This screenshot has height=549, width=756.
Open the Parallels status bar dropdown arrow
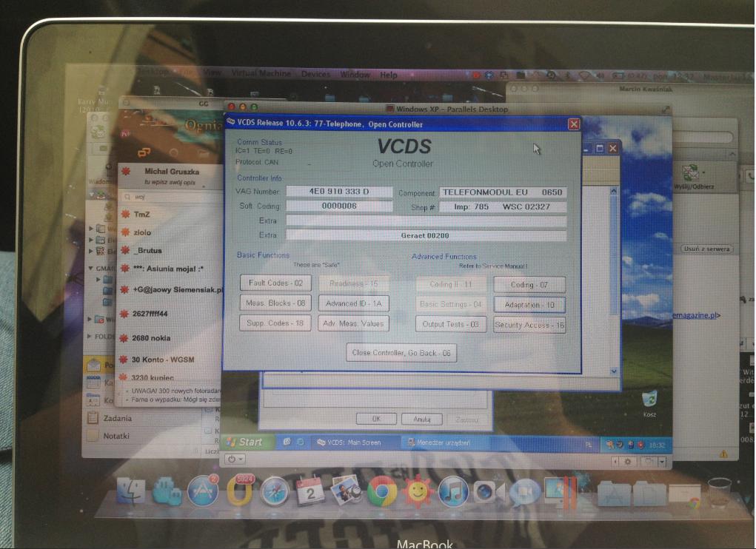[663, 462]
